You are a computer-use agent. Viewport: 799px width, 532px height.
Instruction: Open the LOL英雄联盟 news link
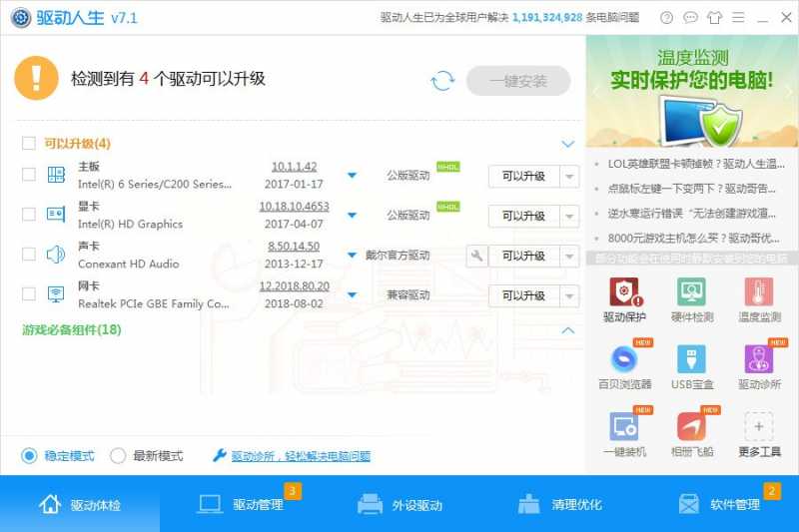click(x=695, y=164)
